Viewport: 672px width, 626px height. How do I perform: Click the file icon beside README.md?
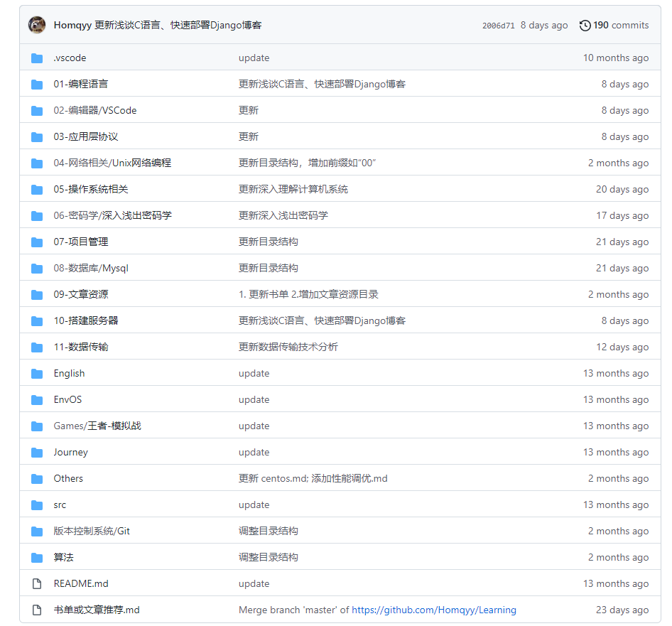[x=37, y=584]
